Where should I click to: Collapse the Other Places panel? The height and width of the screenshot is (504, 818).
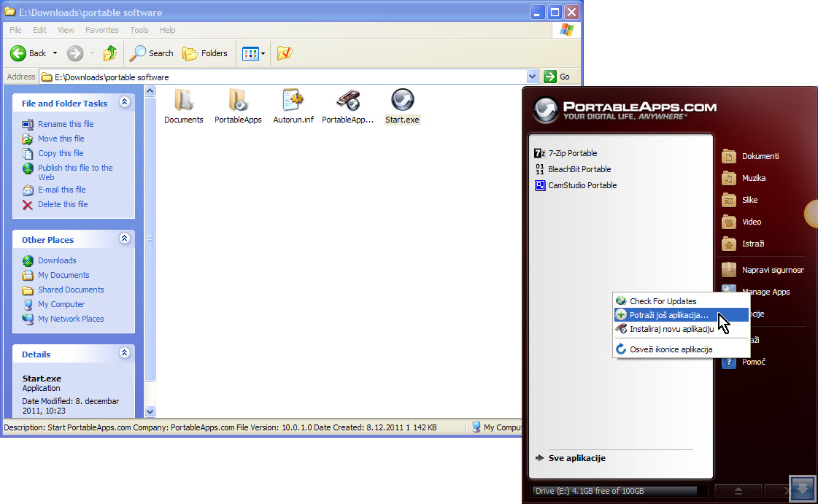[x=124, y=239]
